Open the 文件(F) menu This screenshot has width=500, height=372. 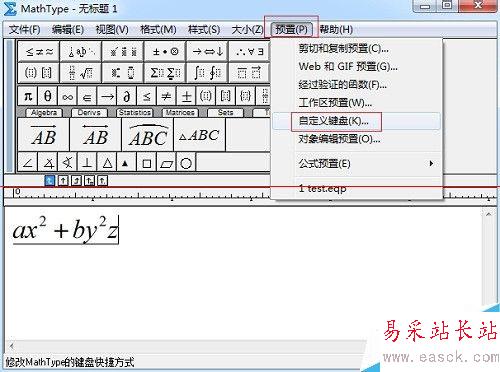click(x=25, y=30)
